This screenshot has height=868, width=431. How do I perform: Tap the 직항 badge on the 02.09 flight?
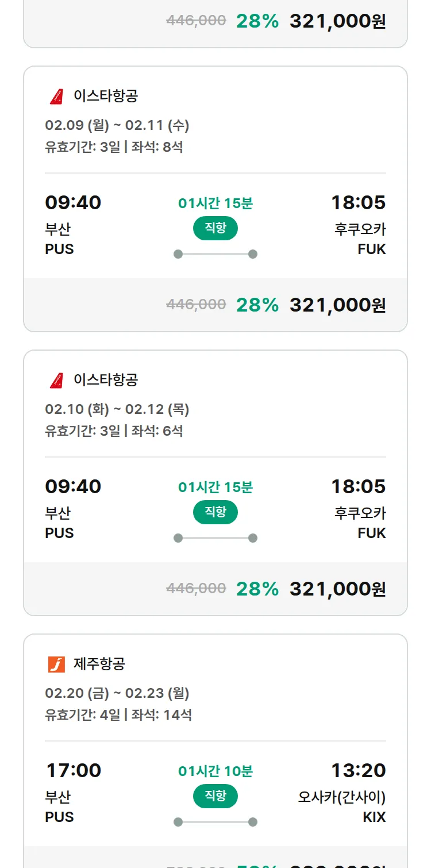(x=215, y=228)
